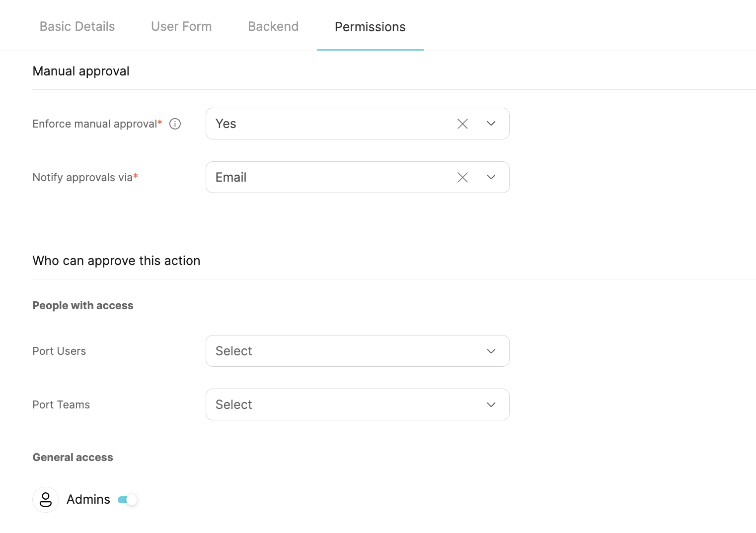Open the Notify approvals via chevron arrow

point(491,178)
